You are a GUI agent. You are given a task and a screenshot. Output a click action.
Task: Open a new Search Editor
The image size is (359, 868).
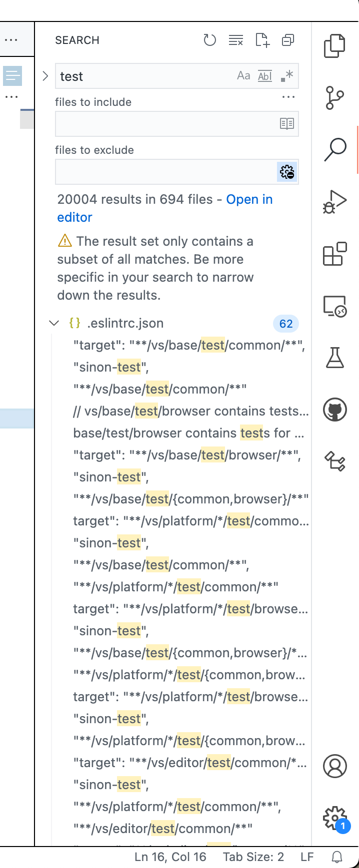click(261, 40)
